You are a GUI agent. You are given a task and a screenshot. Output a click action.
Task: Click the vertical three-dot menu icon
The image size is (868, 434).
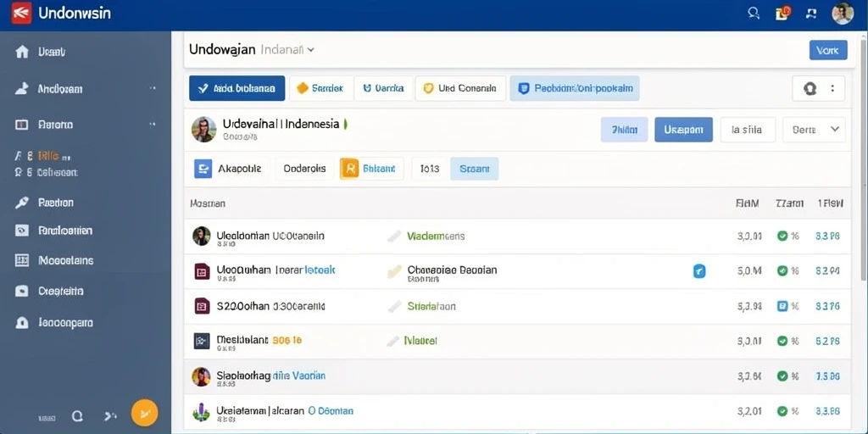coord(832,88)
